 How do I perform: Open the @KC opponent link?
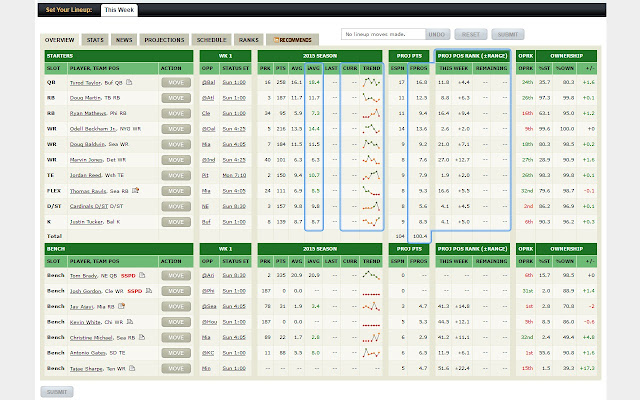tap(208, 353)
